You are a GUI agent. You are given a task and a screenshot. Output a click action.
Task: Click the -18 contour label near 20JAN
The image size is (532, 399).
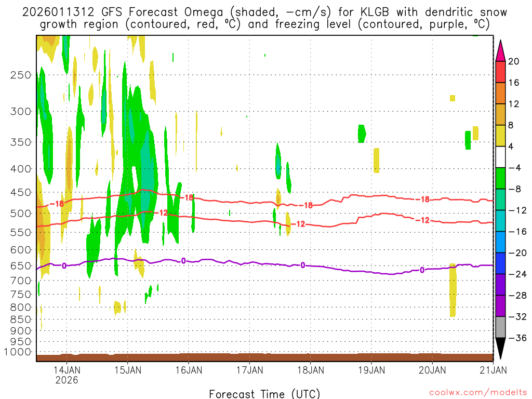(423, 199)
